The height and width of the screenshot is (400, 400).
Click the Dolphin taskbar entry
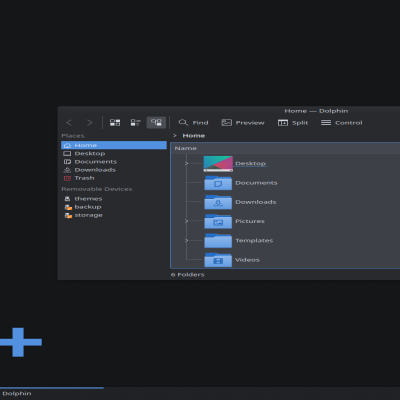[52, 393]
